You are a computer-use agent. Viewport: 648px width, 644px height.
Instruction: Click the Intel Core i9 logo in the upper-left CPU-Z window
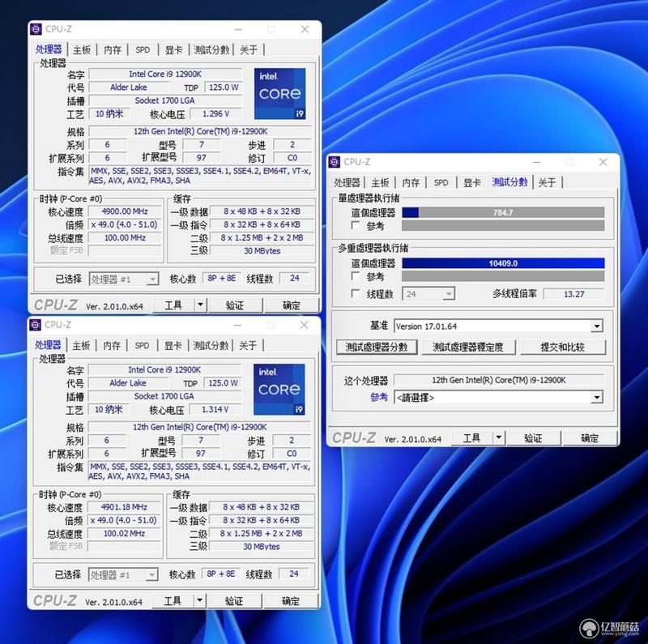click(279, 94)
